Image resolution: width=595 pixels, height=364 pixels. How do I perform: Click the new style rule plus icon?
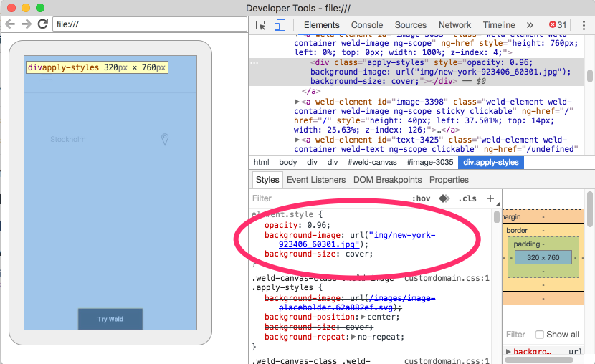pos(490,198)
